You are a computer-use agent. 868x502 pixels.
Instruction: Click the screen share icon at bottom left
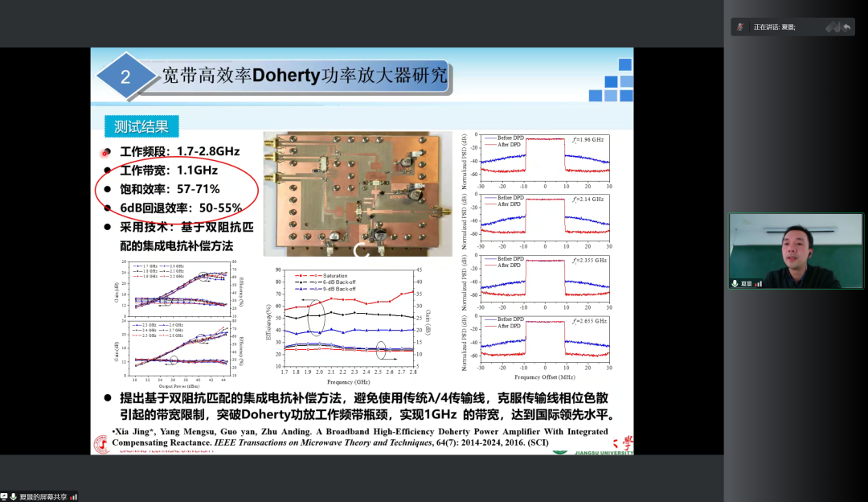click(5, 496)
